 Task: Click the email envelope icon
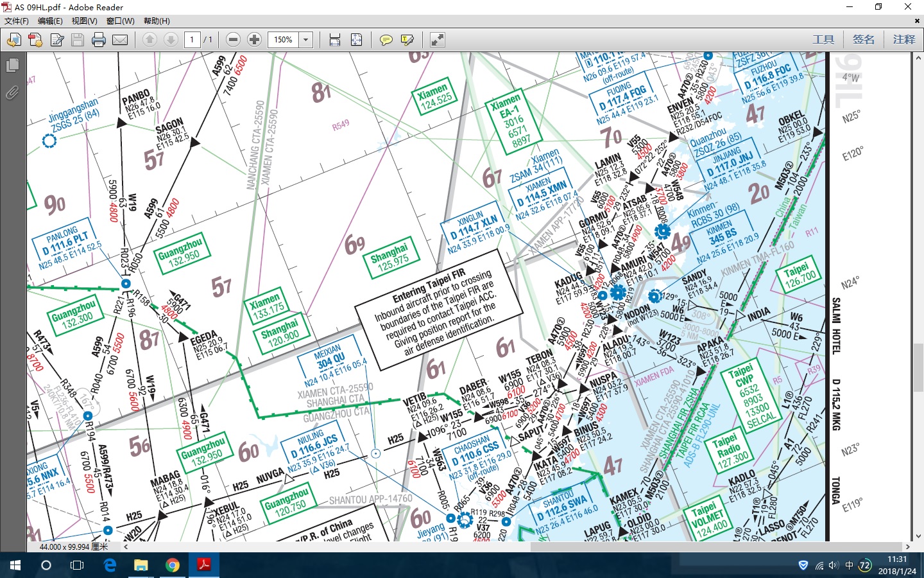(x=120, y=40)
